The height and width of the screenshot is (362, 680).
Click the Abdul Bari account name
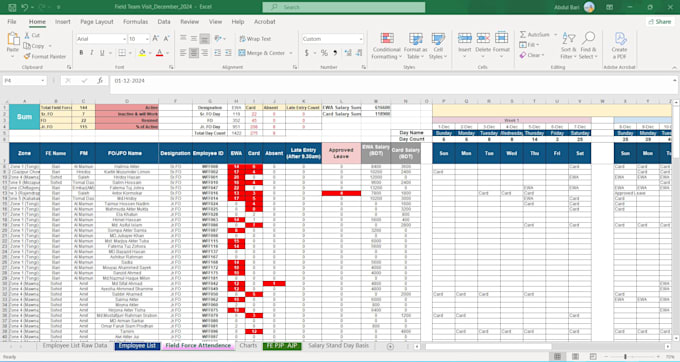566,7
